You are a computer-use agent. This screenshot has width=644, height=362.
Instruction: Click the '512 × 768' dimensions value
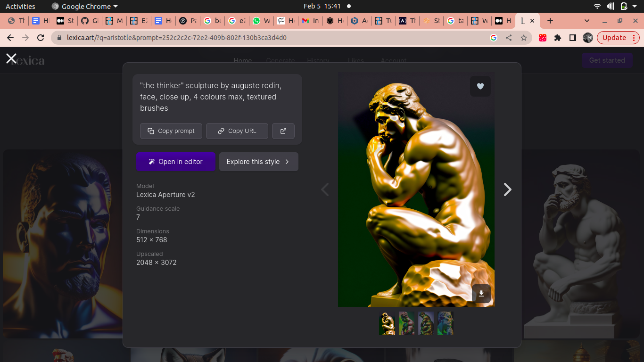(152, 240)
